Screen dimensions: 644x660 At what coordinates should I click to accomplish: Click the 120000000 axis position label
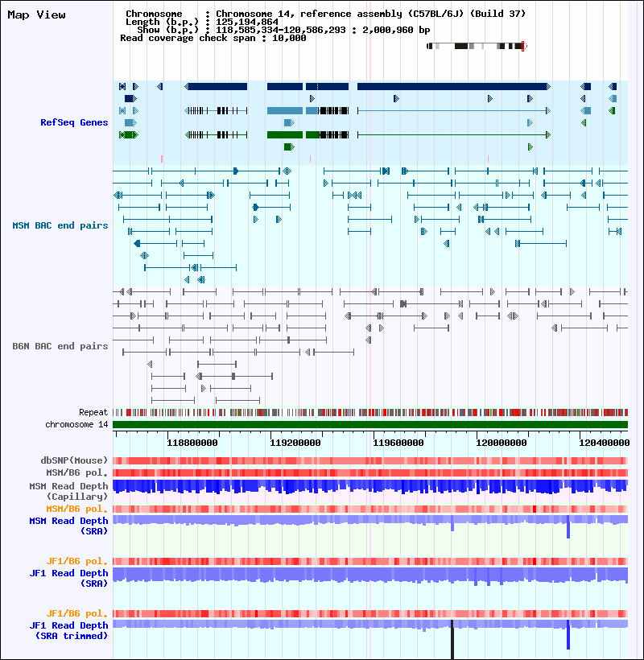click(502, 443)
